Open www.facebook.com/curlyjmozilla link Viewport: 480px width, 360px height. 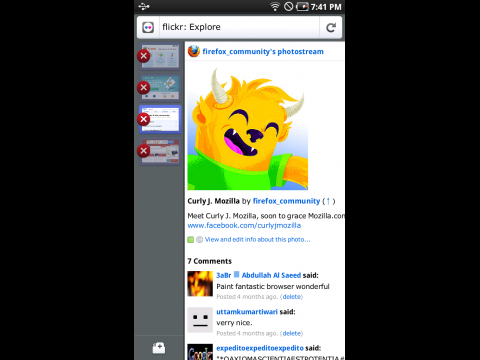pos(244,226)
